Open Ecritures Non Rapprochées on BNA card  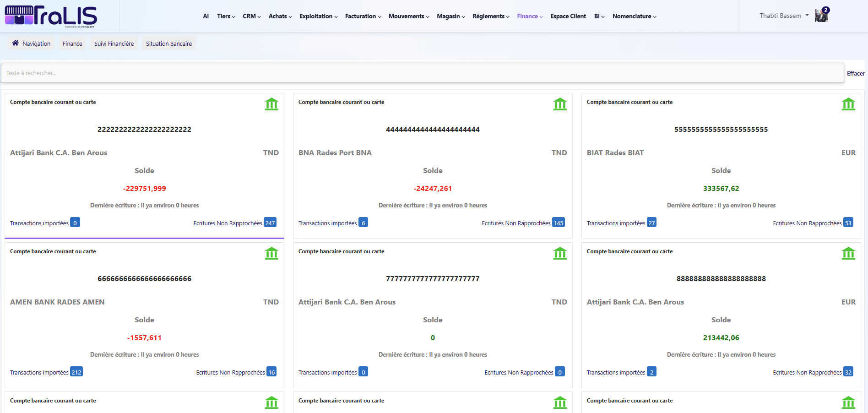pos(516,223)
